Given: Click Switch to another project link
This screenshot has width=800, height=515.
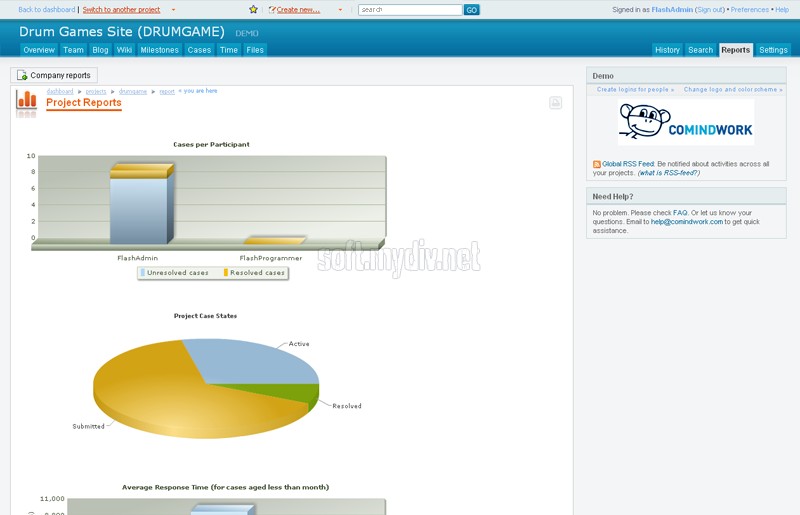Looking at the screenshot, I should (x=121, y=10).
